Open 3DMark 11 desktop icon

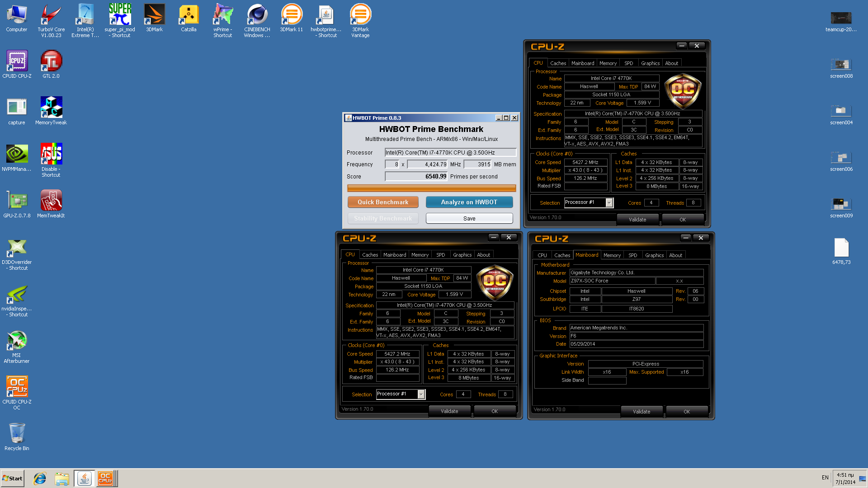[x=292, y=18]
